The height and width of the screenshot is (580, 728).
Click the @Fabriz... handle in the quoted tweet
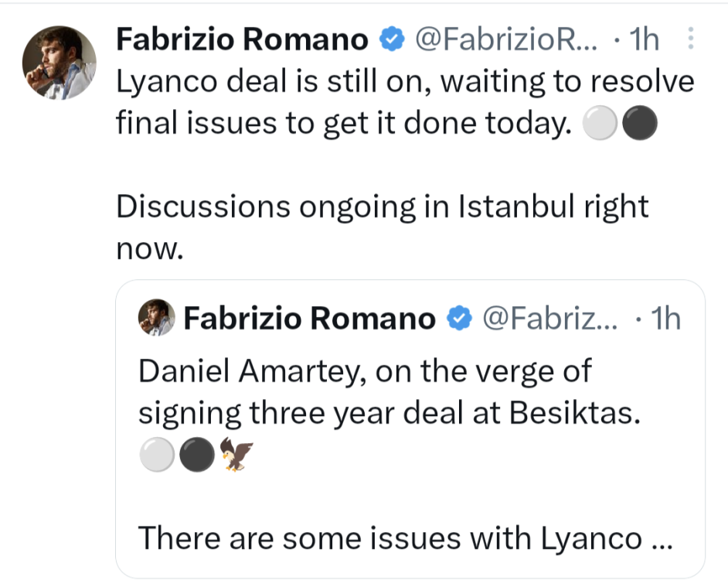click(x=549, y=318)
